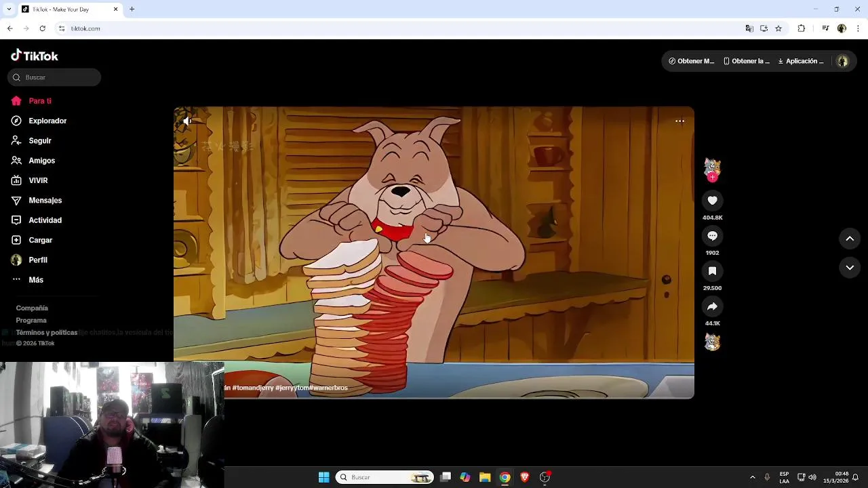Click the Obtener M... button

691,61
